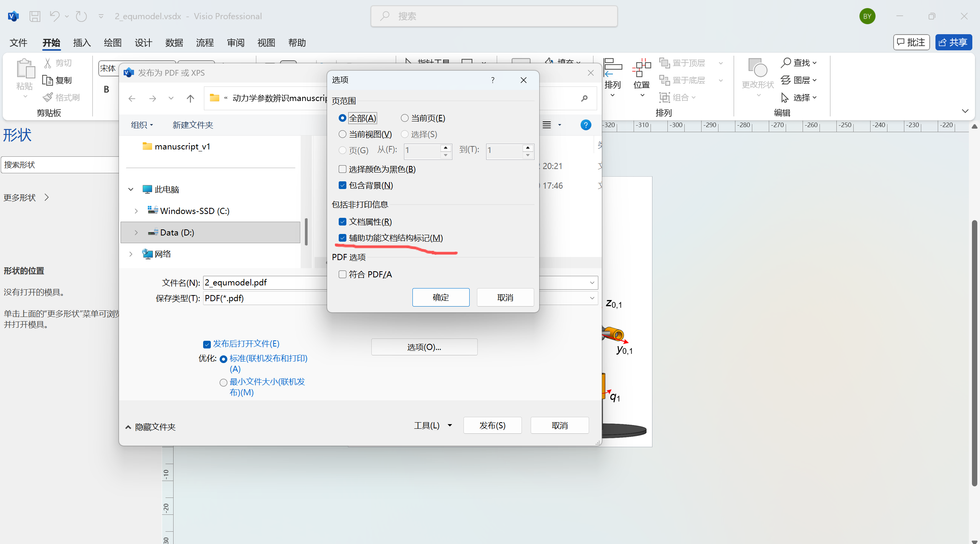Screen dimensions: 980x544
Task: Click Cancel (取消) in the Options dialog
Action: pos(505,297)
